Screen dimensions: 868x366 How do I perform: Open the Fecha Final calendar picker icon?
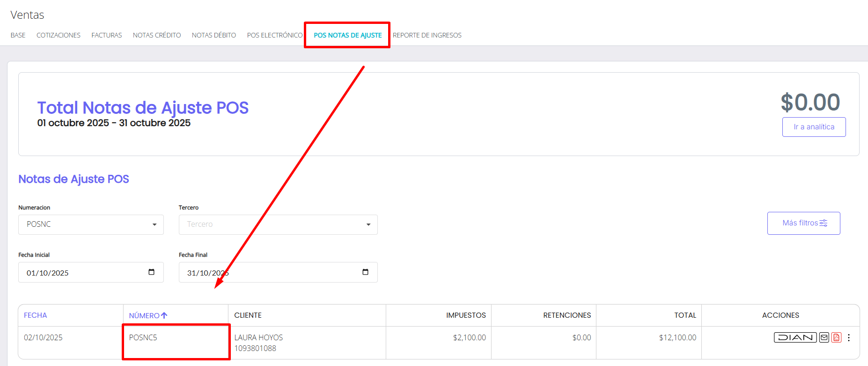click(365, 272)
